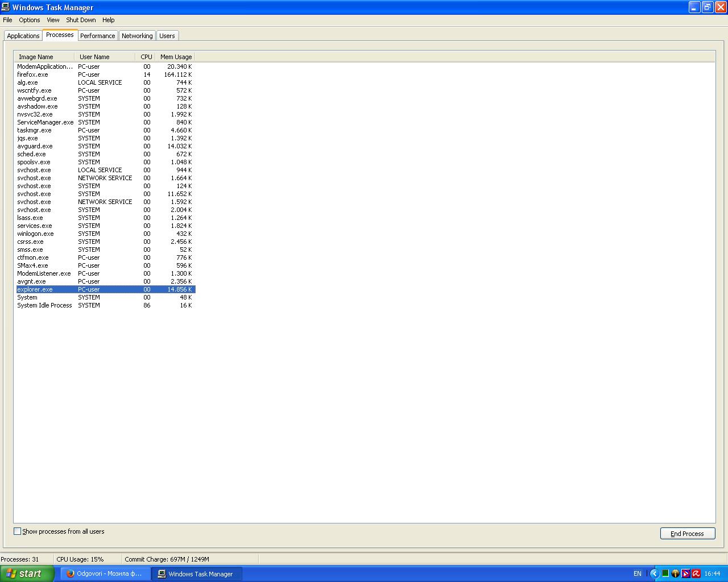The image size is (728, 582).
Task: Select the System Idle Process row
Action: pos(105,305)
